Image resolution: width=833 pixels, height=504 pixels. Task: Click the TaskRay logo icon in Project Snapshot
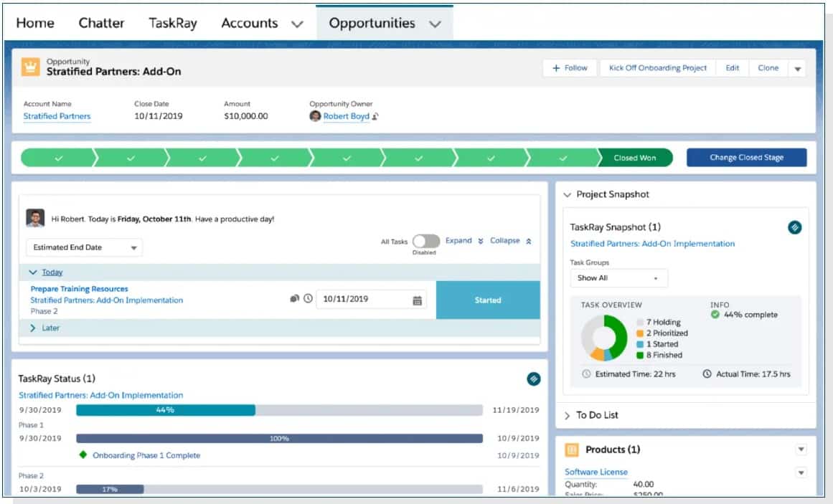click(794, 227)
